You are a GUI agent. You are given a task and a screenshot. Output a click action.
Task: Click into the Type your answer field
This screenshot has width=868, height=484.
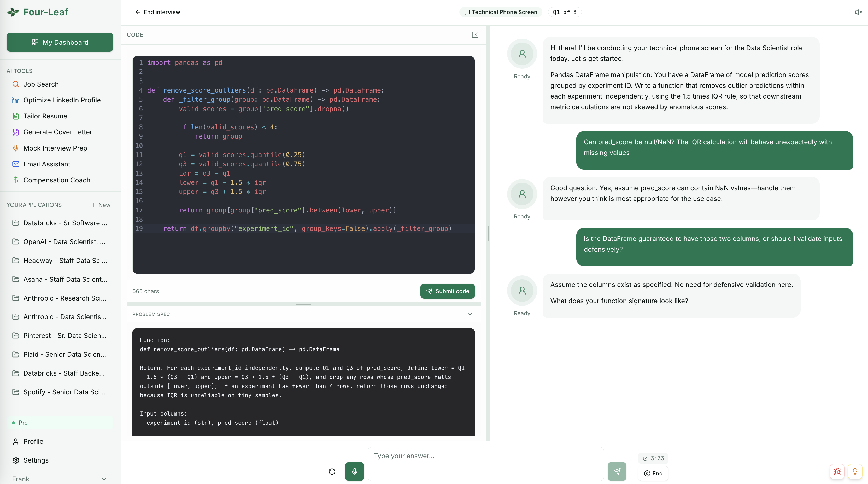tap(485, 464)
